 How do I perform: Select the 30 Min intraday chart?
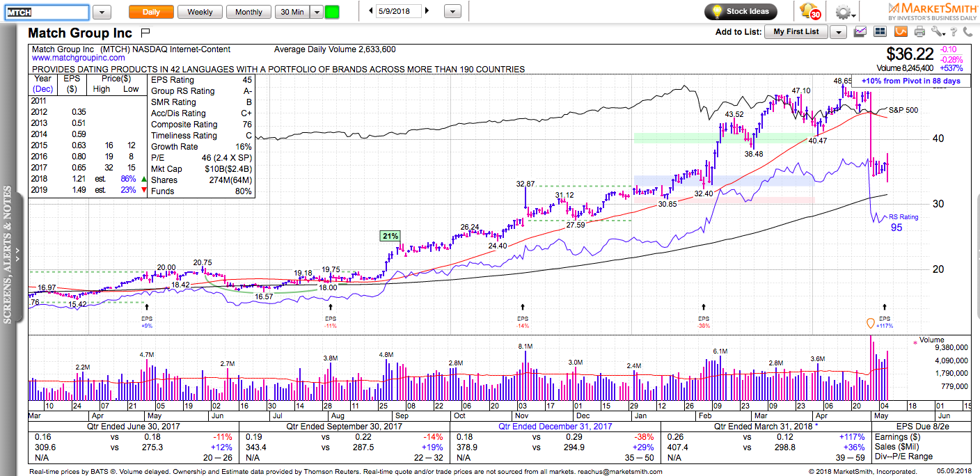[292, 12]
